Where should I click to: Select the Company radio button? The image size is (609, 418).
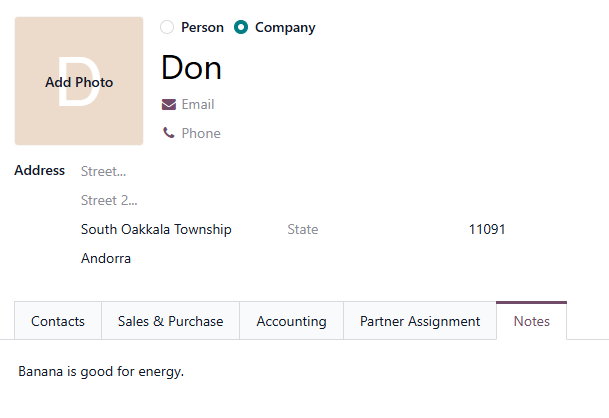pyautogui.click(x=241, y=28)
